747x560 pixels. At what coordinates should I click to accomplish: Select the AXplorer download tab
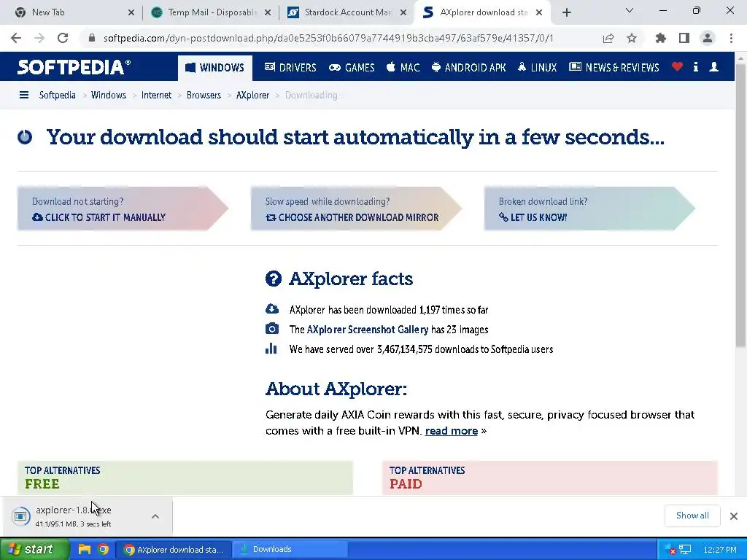coord(483,12)
